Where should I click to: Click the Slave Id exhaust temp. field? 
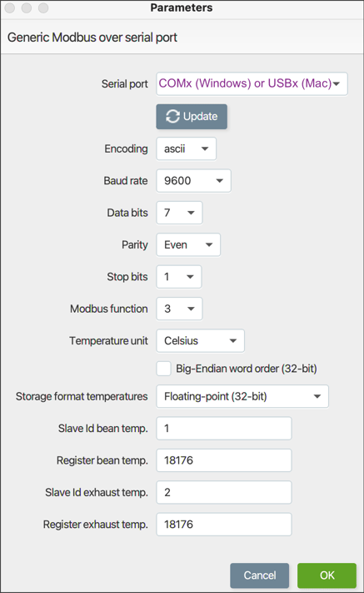pos(224,492)
